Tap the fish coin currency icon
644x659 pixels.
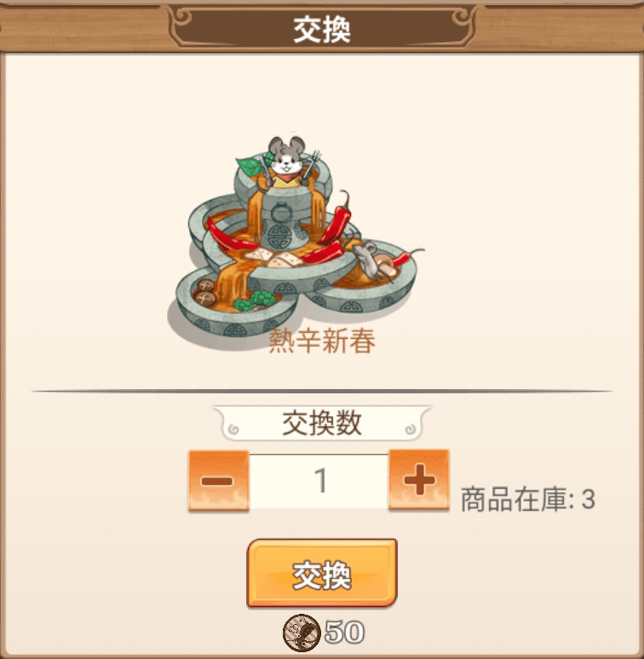pyautogui.click(x=301, y=633)
